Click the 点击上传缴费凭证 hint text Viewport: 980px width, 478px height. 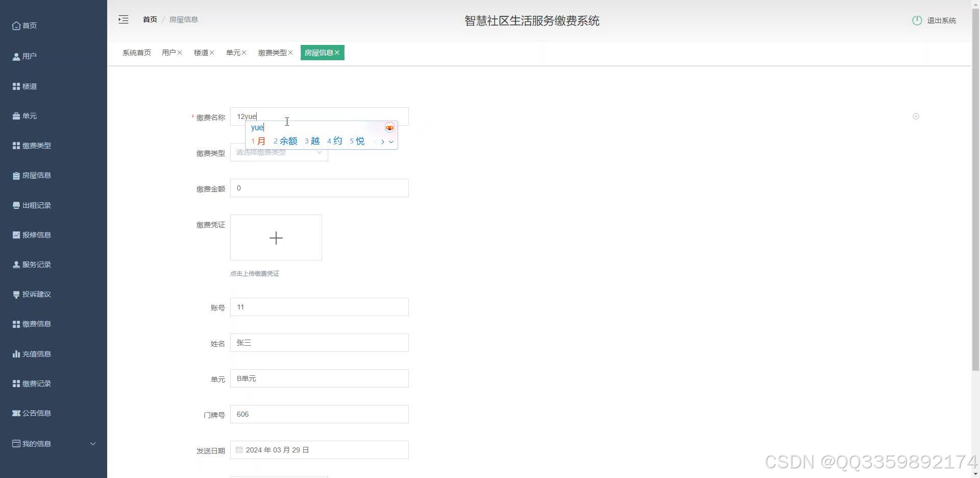point(255,274)
